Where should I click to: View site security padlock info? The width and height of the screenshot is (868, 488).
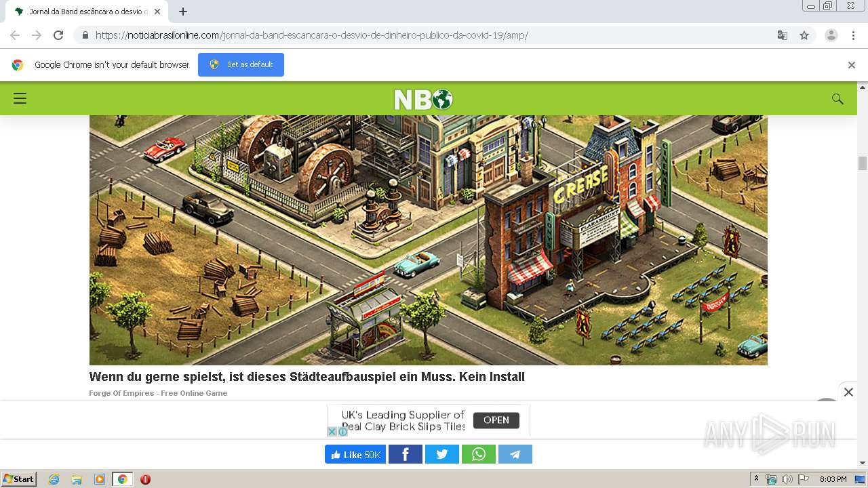[85, 35]
